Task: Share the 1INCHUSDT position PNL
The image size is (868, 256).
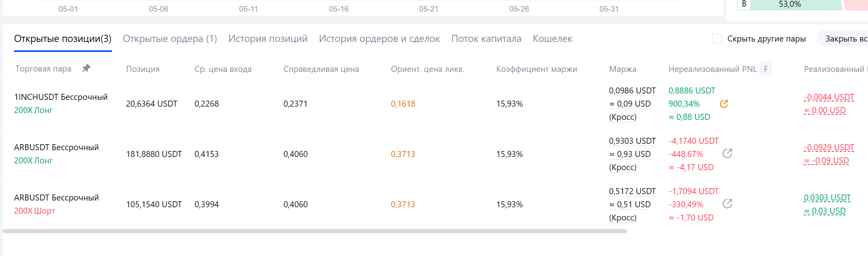Action: click(724, 104)
